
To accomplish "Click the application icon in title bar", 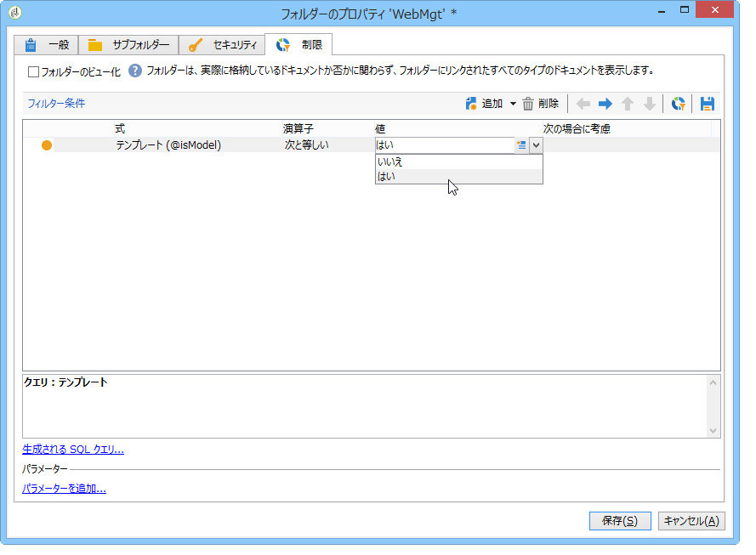I will click(15, 13).
